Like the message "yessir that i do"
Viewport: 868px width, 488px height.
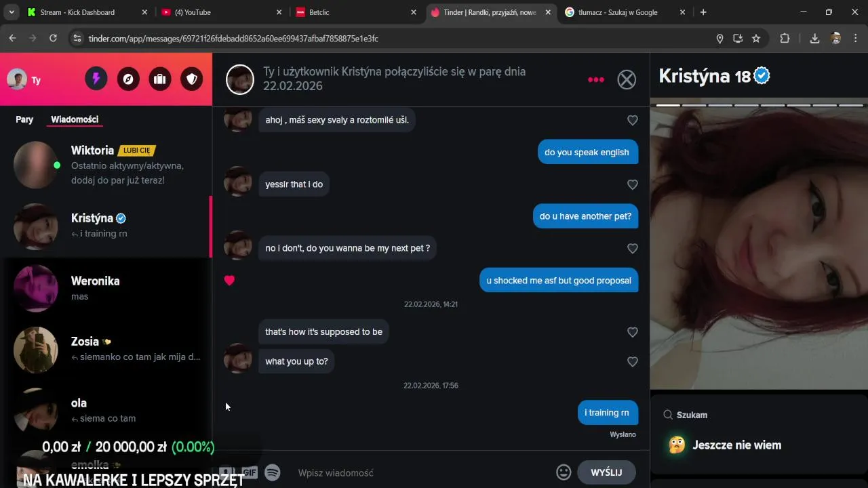[633, 184]
